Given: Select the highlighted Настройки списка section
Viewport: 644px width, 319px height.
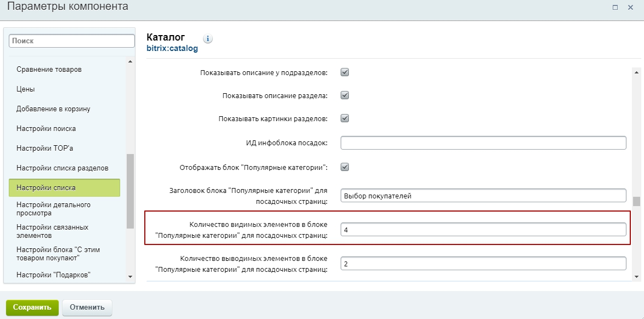Looking at the screenshot, I should click(x=65, y=187).
